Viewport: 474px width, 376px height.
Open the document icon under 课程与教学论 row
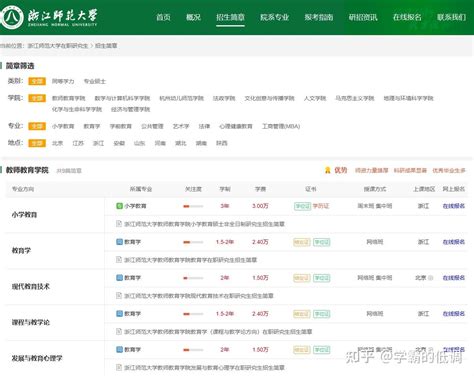[x=119, y=331]
